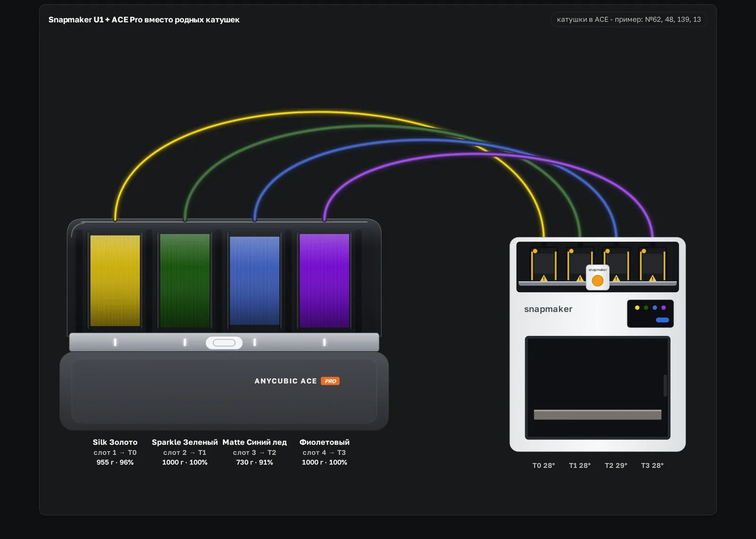Click the 'T1 28°' temperature reading

coord(580,466)
